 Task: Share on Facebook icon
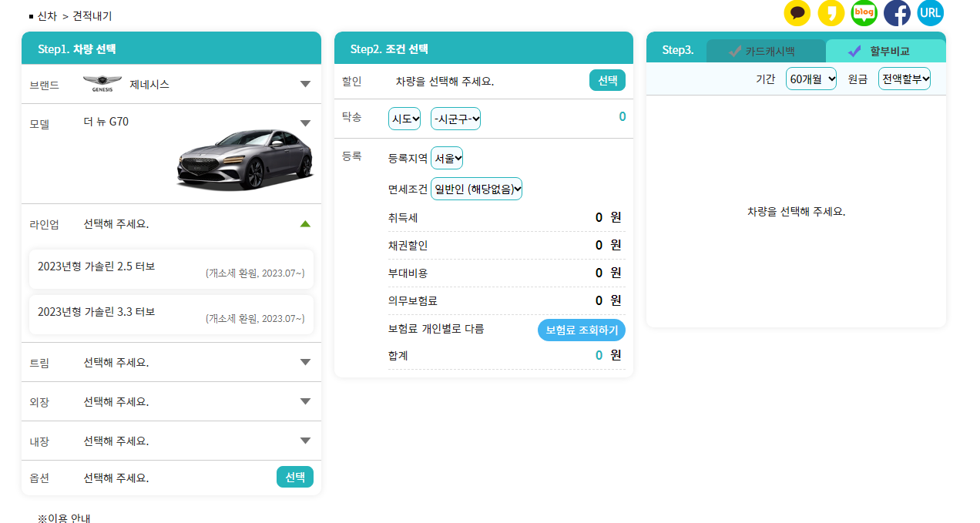tap(898, 13)
